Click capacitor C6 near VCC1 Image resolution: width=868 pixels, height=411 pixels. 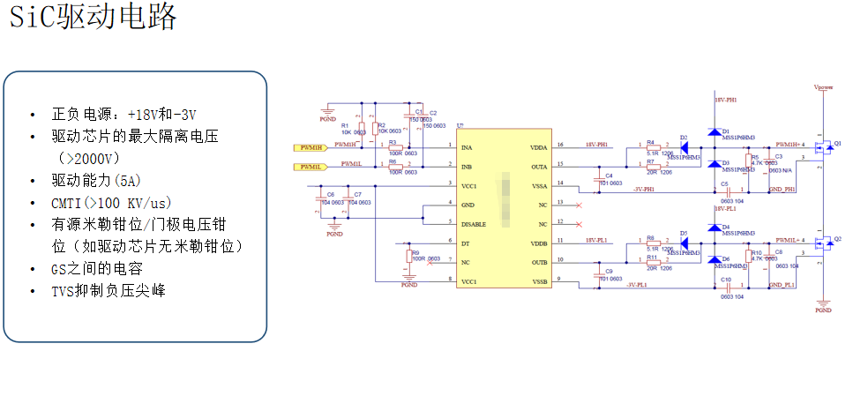(319, 198)
